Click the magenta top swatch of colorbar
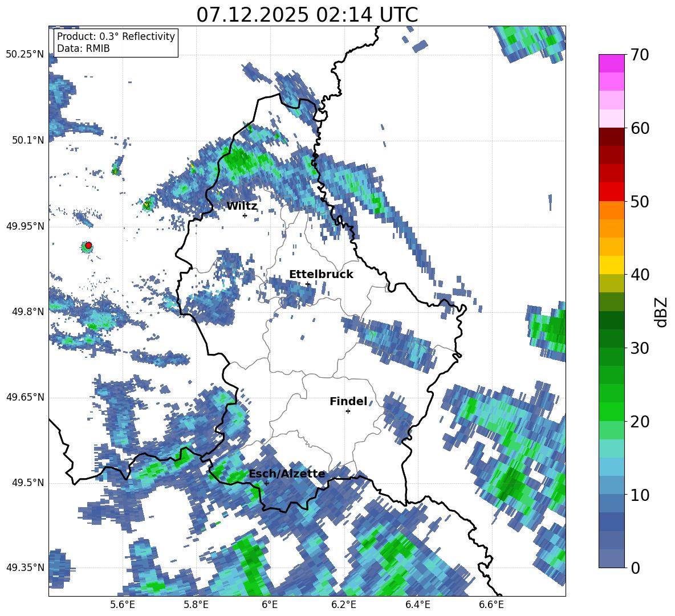The width and height of the screenshot is (675, 616). coord(611,63)
